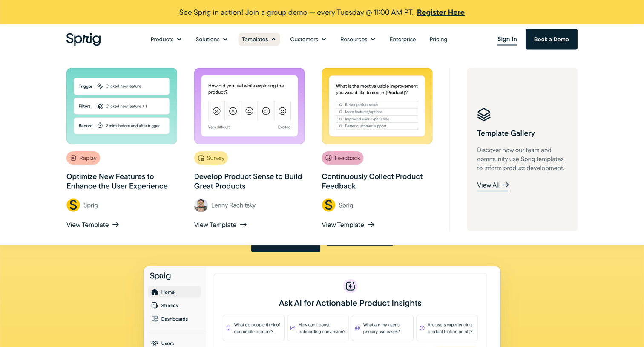
Task: Open 'Continuously Collect Product Feedback' title
Action: point(372,181)
